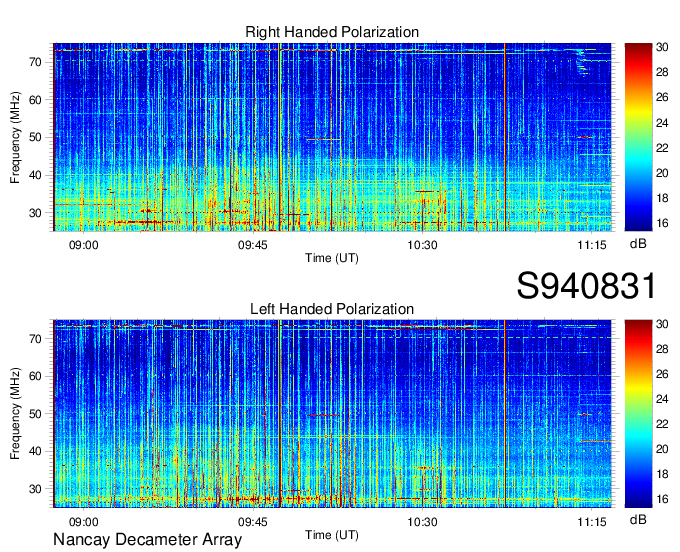Screen dimensions: 680x552
Task: Click the 50 MHz tick on the lower plot
Action: (36, 414)
